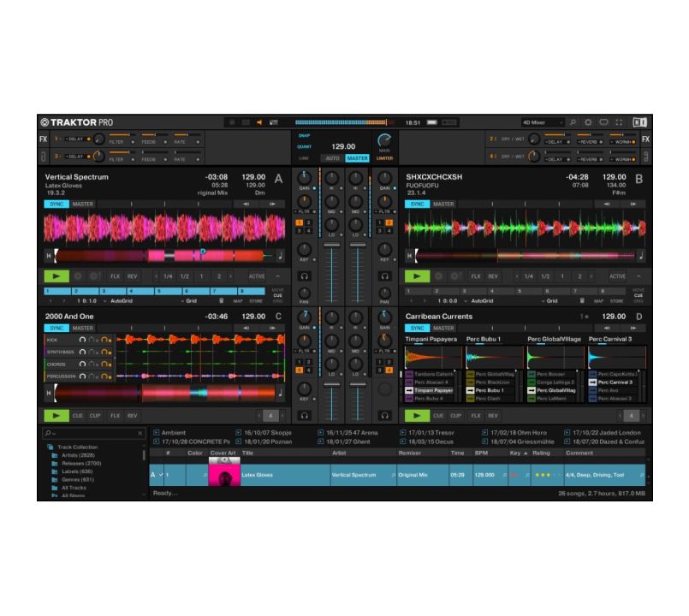Start playback on Deck C
The image size is (689, 616).
tap(56, 415)
